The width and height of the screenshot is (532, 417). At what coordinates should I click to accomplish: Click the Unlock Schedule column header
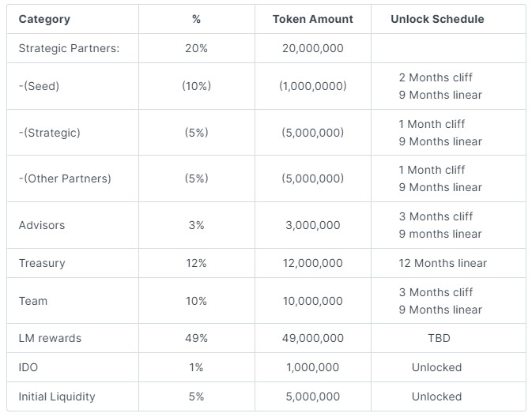pos(437,19)
